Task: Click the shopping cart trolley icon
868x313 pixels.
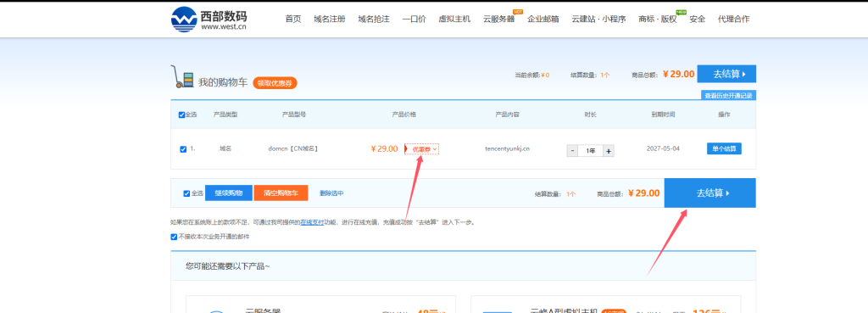Action: pyautogui.click(x=183, y=77)
